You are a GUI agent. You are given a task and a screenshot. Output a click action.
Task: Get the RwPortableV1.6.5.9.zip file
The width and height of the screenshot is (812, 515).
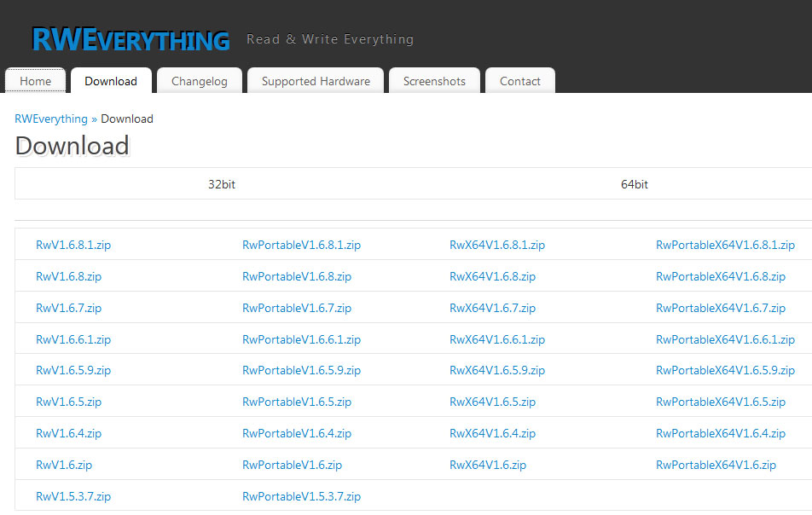[301, 370]
